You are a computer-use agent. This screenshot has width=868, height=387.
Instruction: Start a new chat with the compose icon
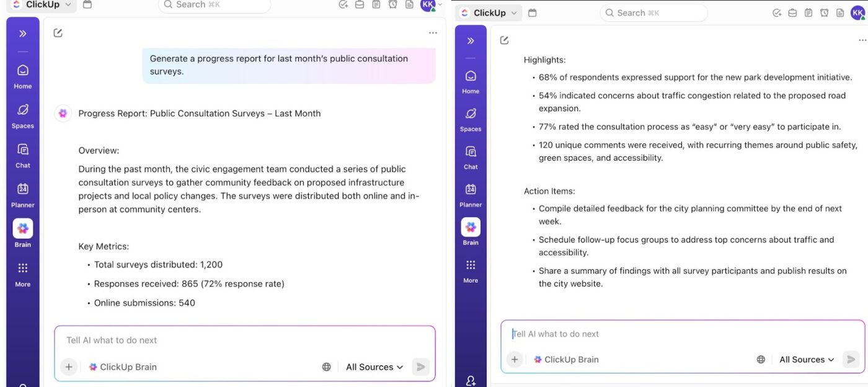[58, 32]
